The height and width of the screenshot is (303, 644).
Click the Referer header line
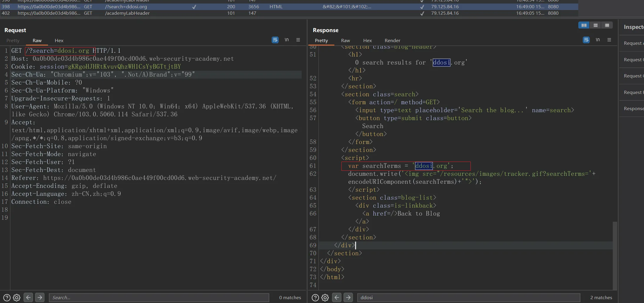[x=144, y=178]
